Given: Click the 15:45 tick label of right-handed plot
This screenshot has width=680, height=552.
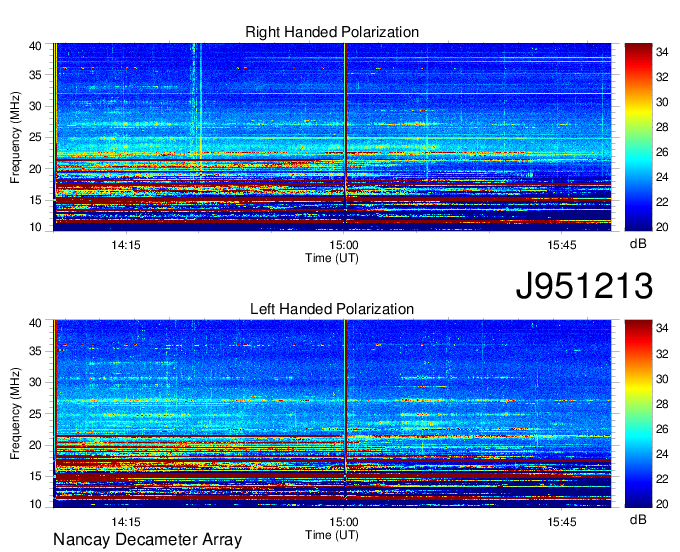Looking at the screenshot, I should (562, 245).
